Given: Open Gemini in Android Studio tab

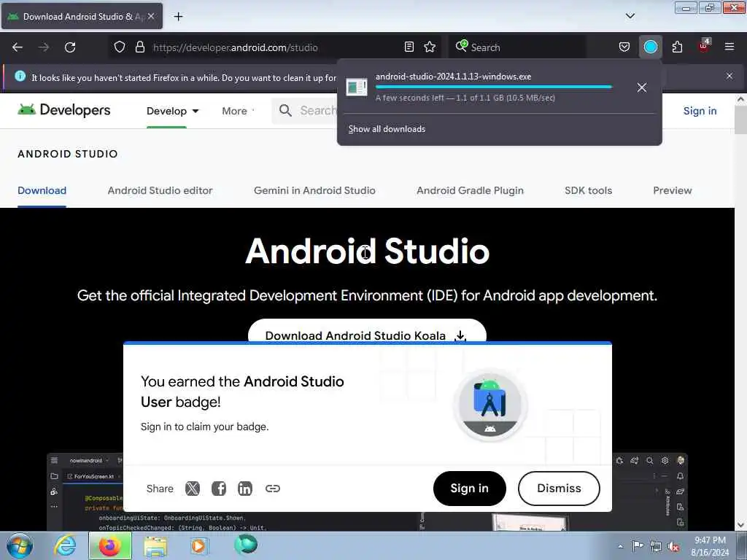Looking at the screenshot, I should (314, 190).
